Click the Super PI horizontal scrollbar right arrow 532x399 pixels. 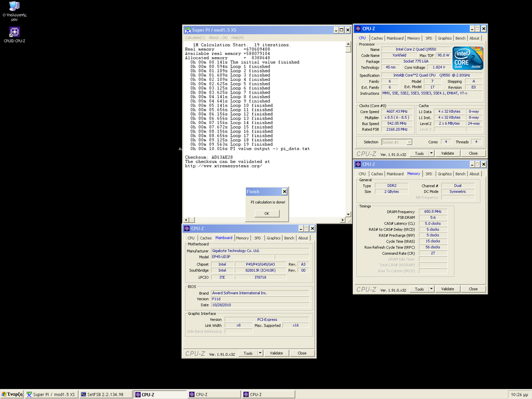coord(342,220)
